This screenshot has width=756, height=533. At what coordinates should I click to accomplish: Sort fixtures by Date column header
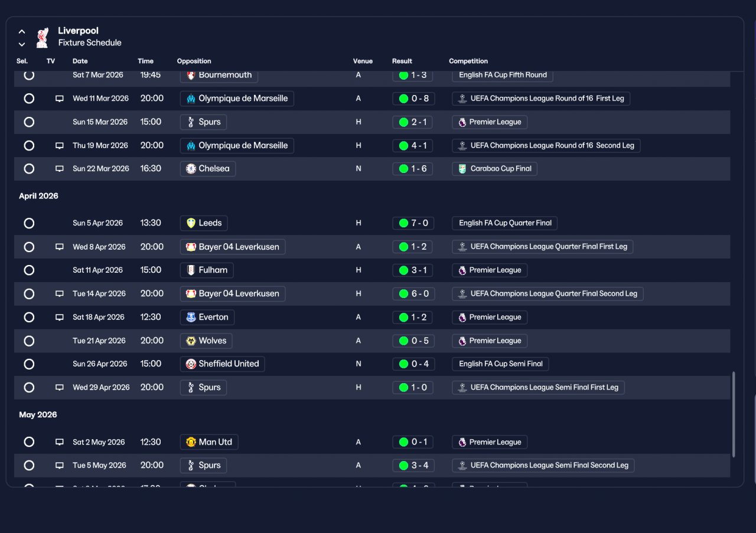[80, 61]
